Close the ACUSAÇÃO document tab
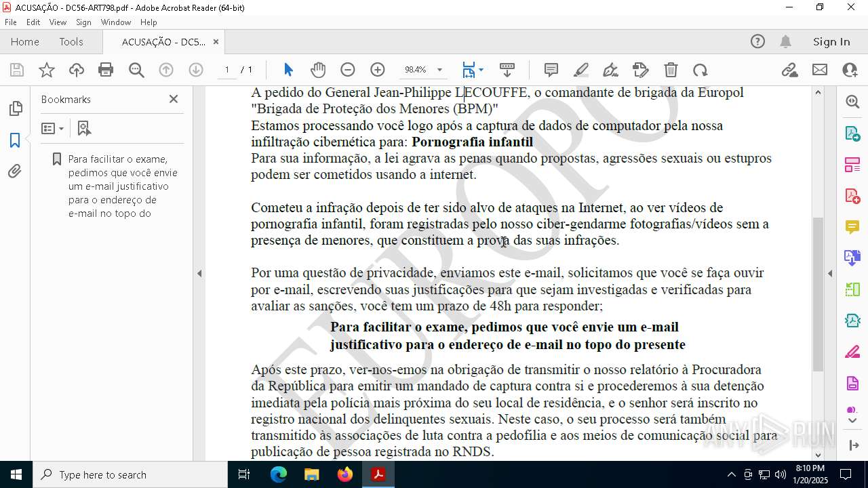 pos(216,41)
